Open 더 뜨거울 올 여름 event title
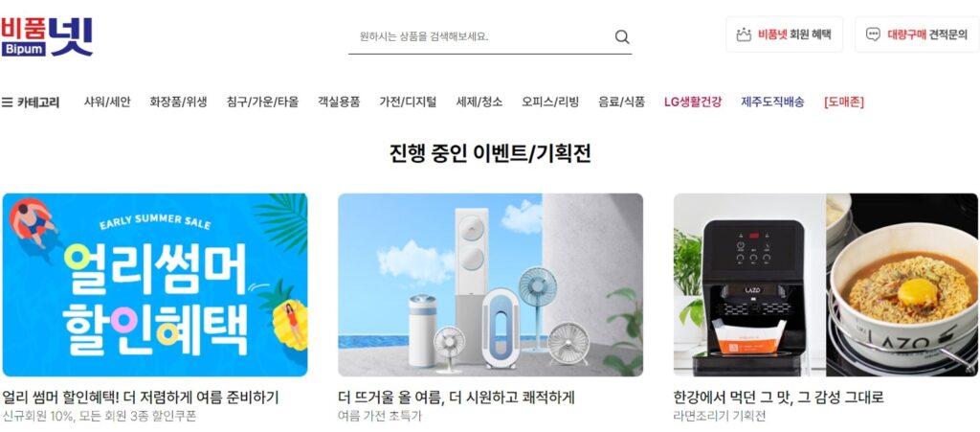 click(457, 398)
